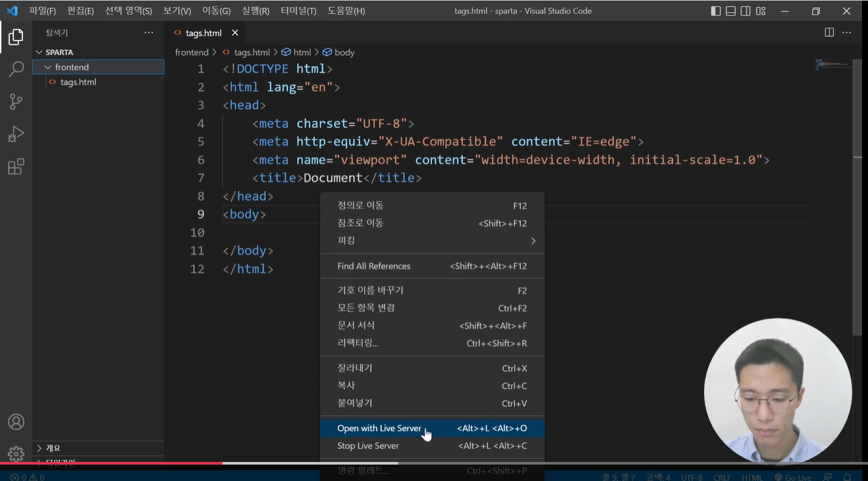Choose Find All References in context menu
This screenshot has width=868, height=481.
tap(432, 266)
